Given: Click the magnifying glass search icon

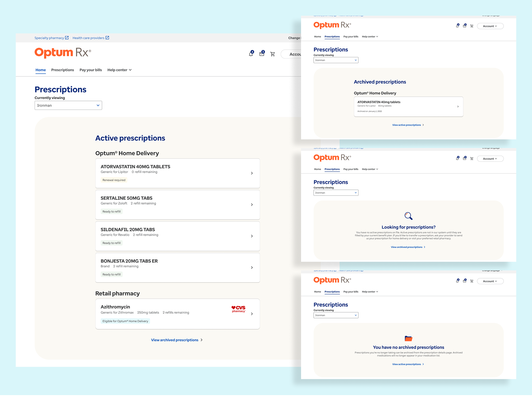Looking at the screenshot, I should pos(408,216).
